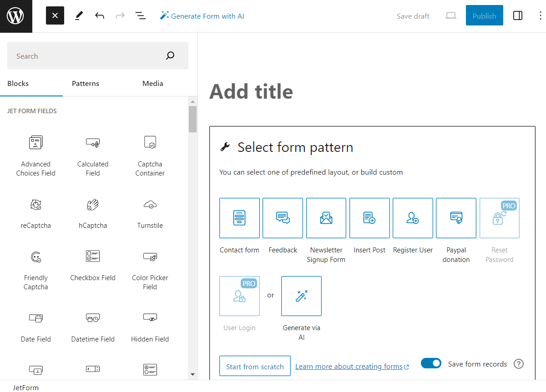Viewport: 546px width, 392px height.
Task: Click the Publish button
Action: click(x=484, y=15)
